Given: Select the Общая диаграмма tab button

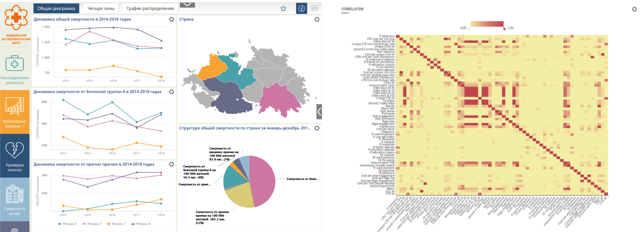Looking at the screenshot, I should [x=56, y=8].
